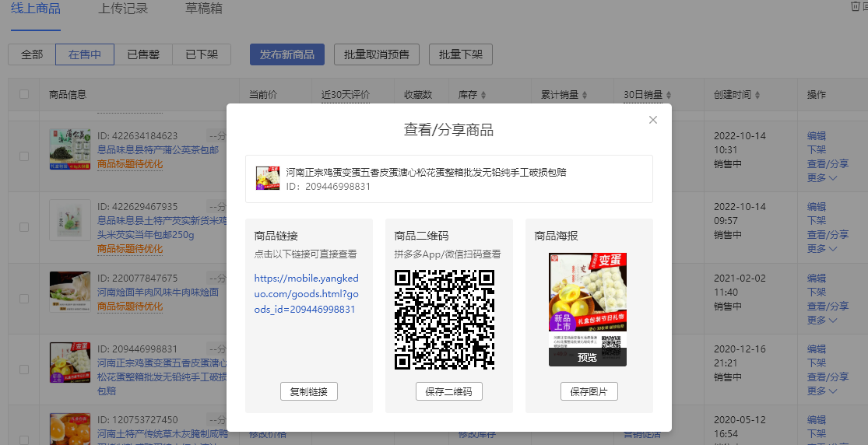Open the mobile.yangkeduo.com product link
The width and height of the screenshot is (868, 445).
[x=306, y=293]
